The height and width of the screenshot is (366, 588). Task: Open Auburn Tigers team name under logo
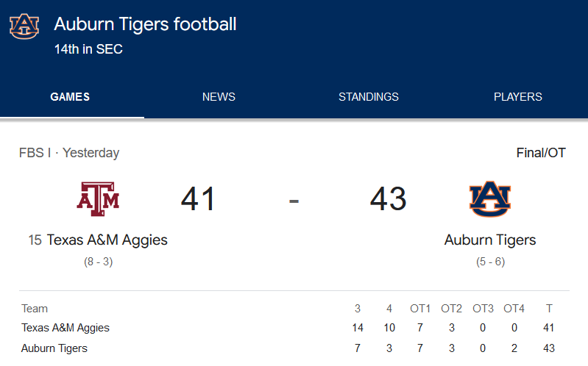tap(490, 240)
